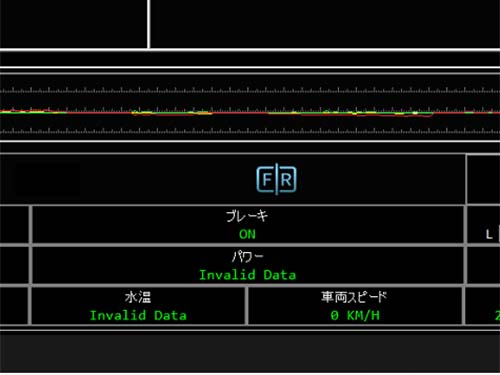Screen dimensions: 500x375
Task: Click Invalid Data under 水温
Action: pos(138,315)
